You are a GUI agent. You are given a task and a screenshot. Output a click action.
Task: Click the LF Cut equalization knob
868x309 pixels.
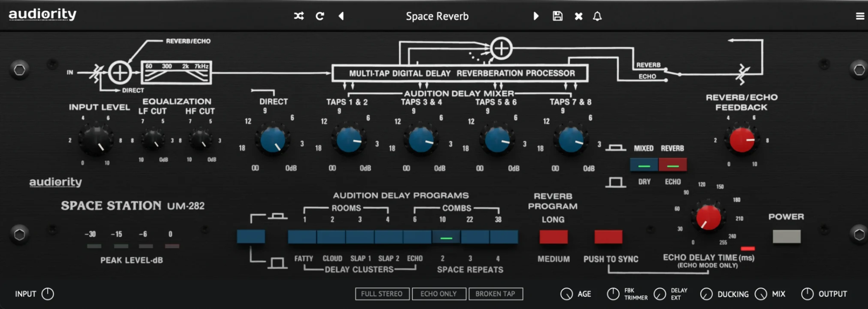[153, 139]
